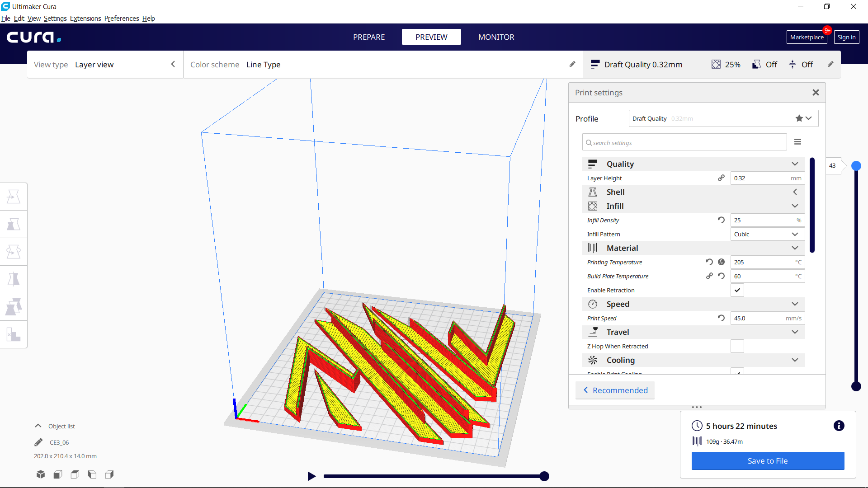Toggle the Enable Retraction checkbox
Screen dimensions: 868x488
737,290
